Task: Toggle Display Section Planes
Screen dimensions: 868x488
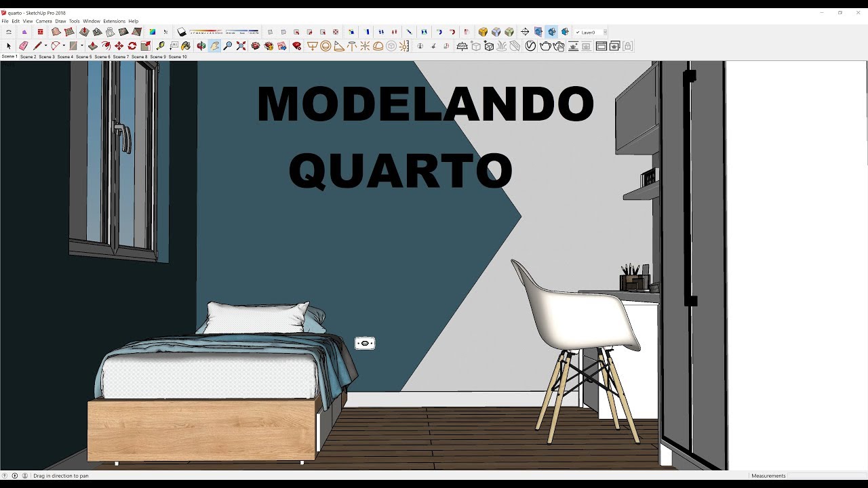Action: [538, 32]
